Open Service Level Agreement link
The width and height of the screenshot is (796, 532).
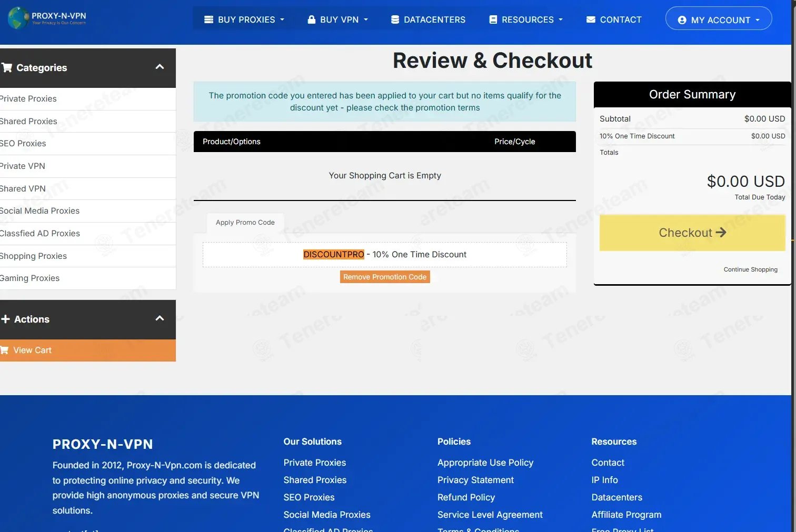pos(490,515)
